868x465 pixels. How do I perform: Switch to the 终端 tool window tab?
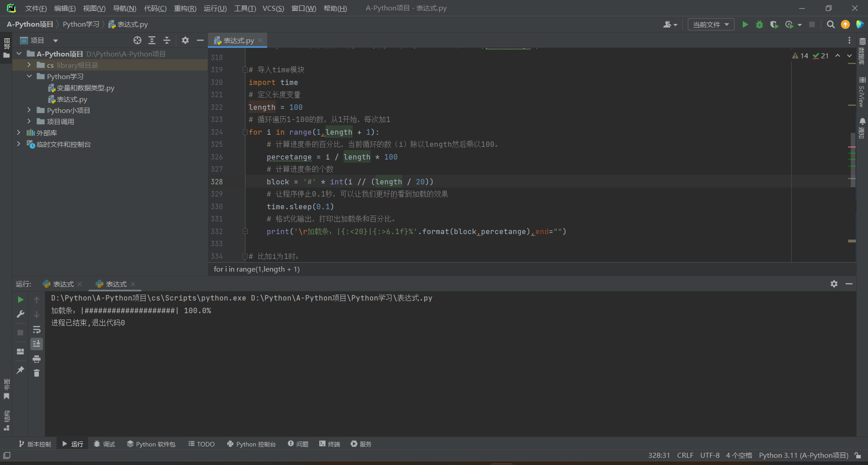(330, 444)
